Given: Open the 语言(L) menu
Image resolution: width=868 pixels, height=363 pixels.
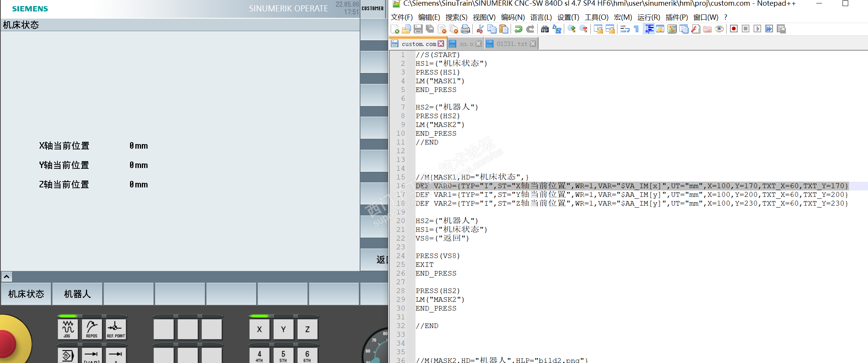Looking at the screenshot, I should [541, 17].
